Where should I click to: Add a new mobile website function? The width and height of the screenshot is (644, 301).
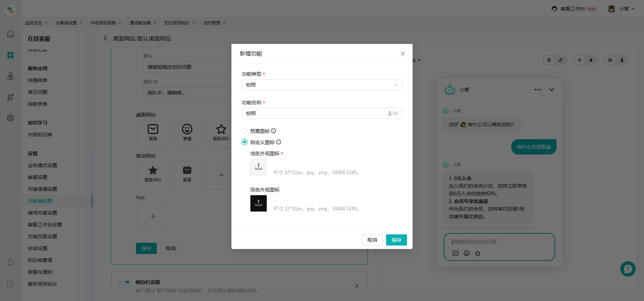click(x=221, y=175)
